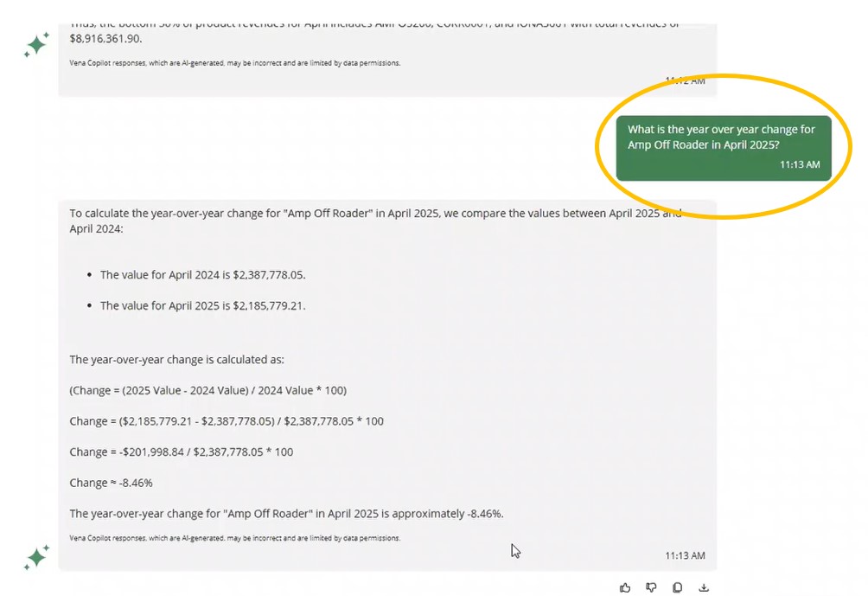Click the $8,916,361.90 total revenue text
Image resolution: width=868 pixels, height=596 pixels.
105,39
